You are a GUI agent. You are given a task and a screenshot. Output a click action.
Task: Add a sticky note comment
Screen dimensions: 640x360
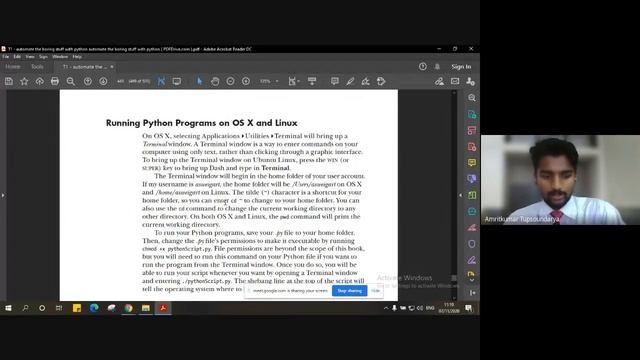point(335,81)
